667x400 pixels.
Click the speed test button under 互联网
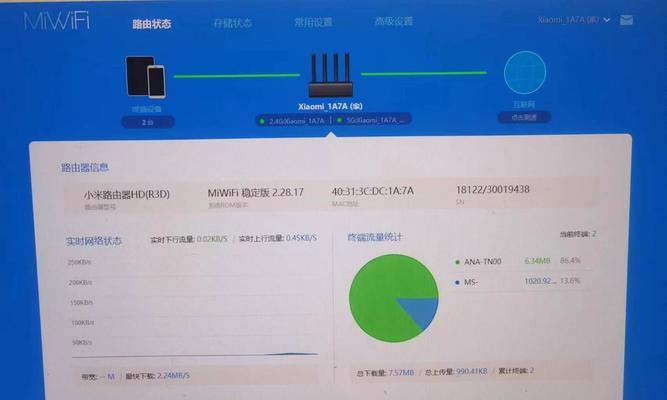524,117
